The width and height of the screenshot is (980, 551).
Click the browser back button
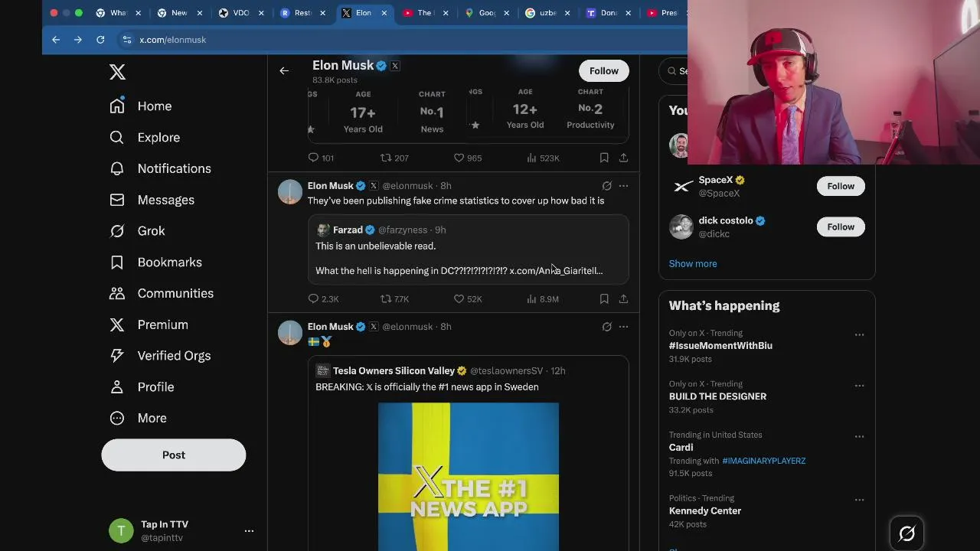pos(56,40)
